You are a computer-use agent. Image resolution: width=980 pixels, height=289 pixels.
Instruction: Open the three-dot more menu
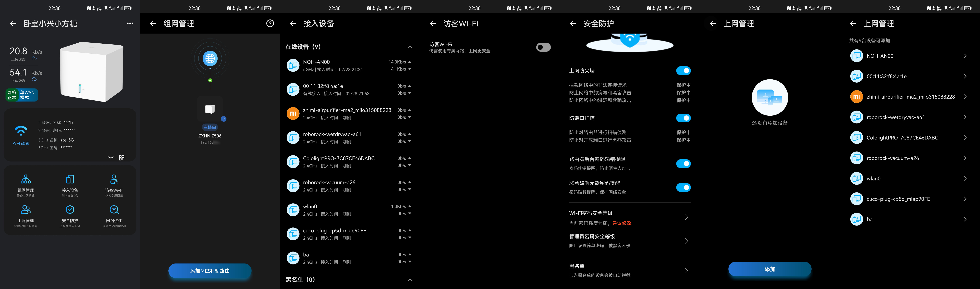[130, 24]
